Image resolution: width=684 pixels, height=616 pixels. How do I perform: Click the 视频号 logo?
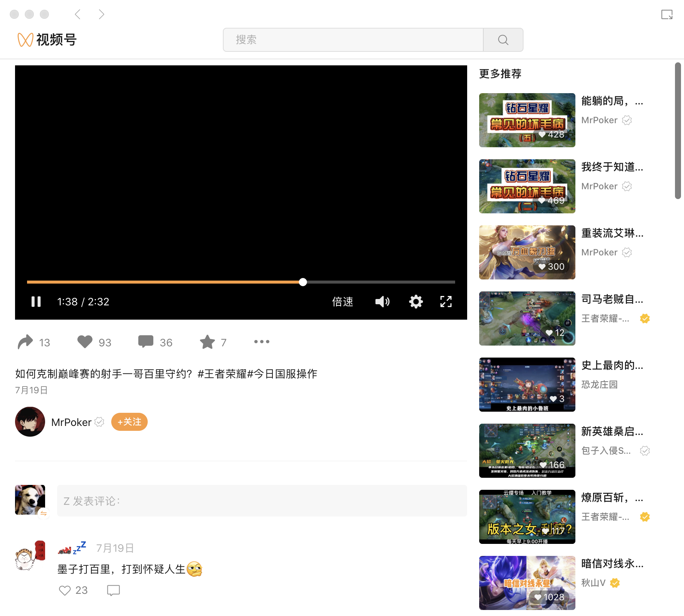point(47,39)
